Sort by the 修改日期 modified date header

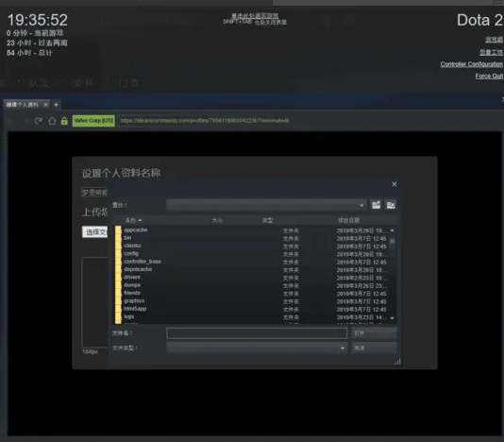[x=348, y=220]
